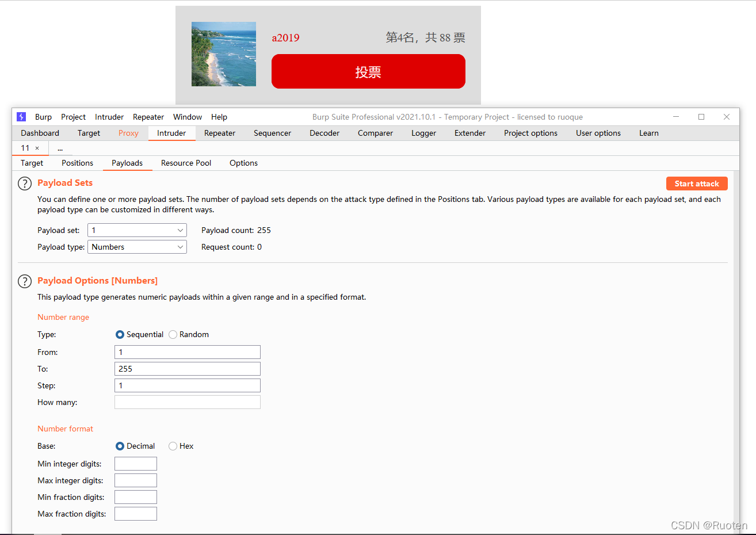This screenshot has width=756, height=535.
Task: Click the Step input field
Action: click(x=188, y=385)
